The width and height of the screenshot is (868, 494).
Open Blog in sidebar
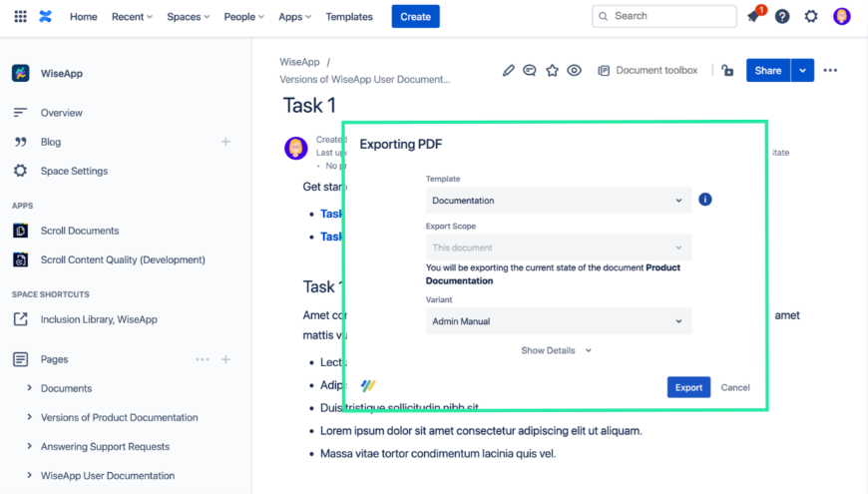50,142
